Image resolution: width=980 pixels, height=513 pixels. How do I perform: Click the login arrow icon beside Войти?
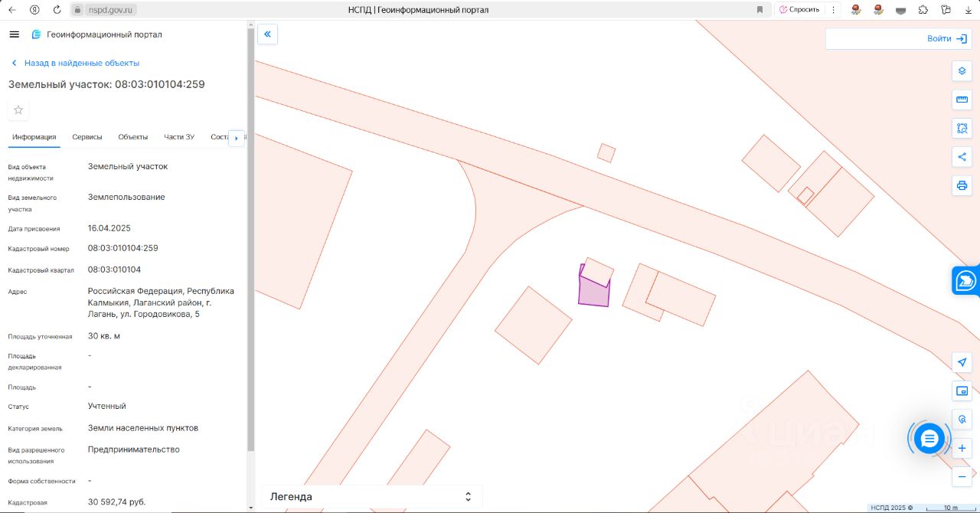(962, 39)
